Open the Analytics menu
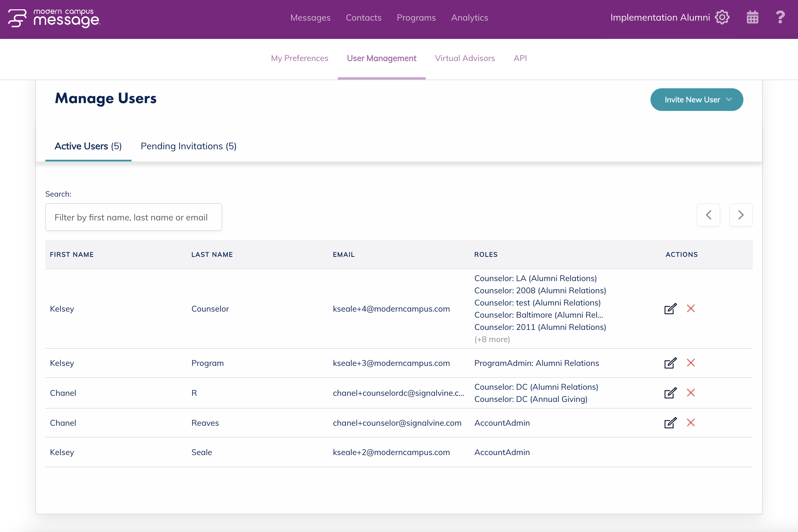Viewport: 798px width, 532px height. (x=469, y=18)
